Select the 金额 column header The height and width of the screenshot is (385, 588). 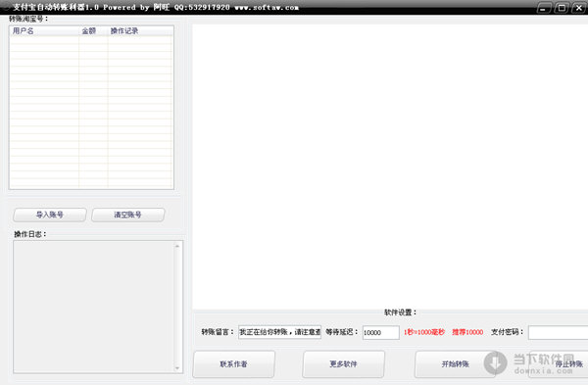click(x=93, y=31)
